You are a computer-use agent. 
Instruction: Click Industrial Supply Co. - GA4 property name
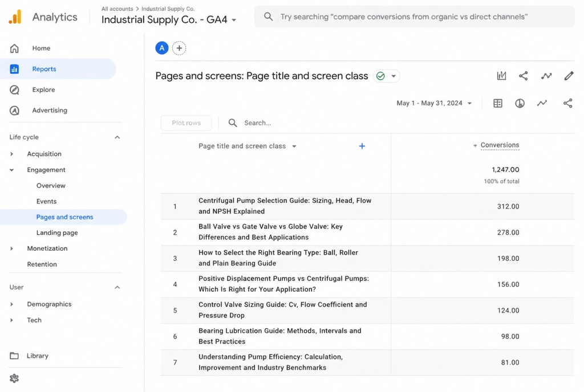pyautogui.click(x=164, y=20)
